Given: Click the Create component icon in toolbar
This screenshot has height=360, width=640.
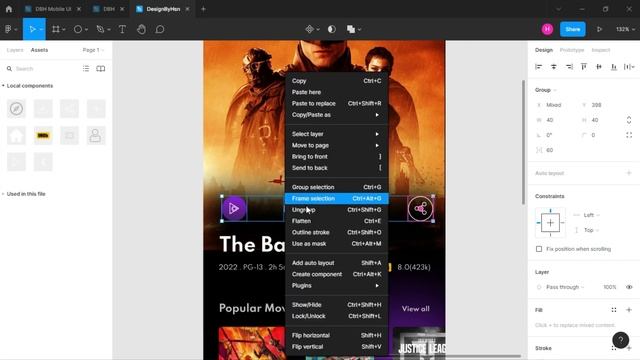Looking at the screenshot, I should 309,29.
